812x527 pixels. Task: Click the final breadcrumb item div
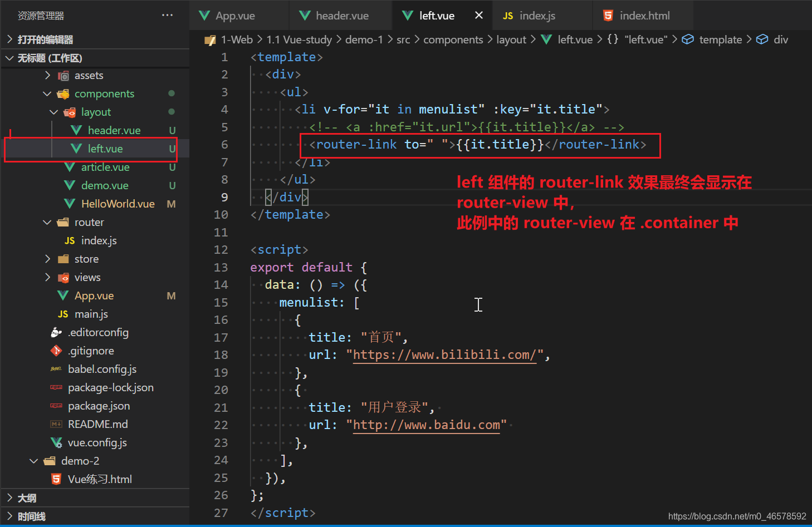[x=781, y=40]
